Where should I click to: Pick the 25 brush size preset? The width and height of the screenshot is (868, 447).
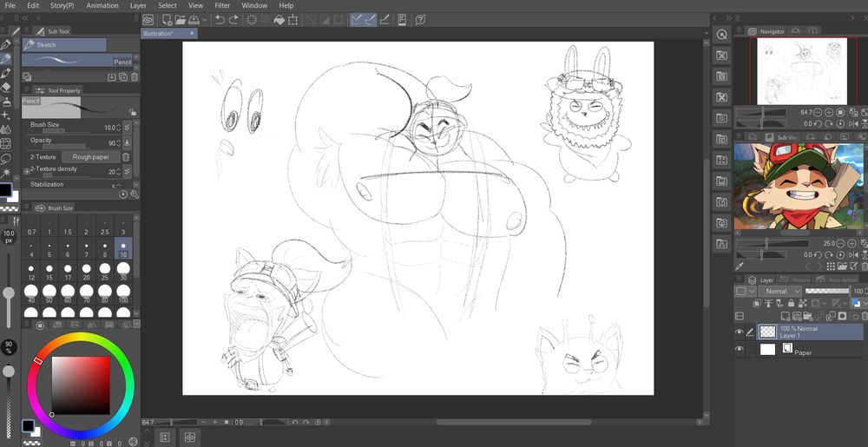click(x=105, y=272)
